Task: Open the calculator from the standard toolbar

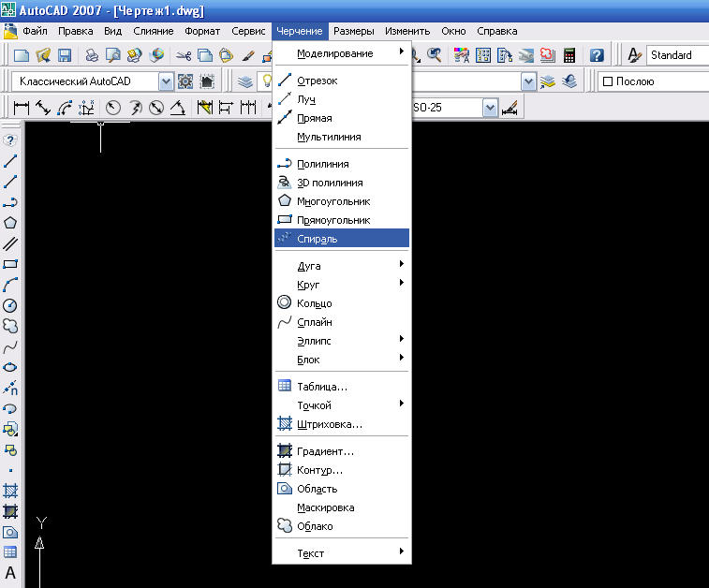Action: tap(569, 56)
